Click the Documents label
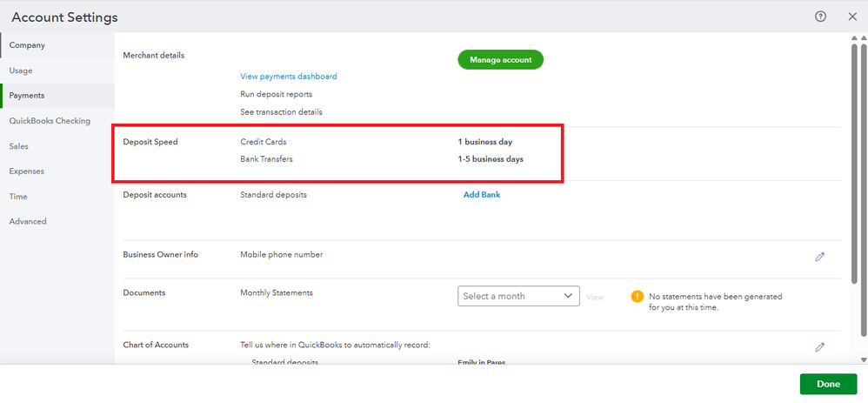The height and width of the screenshot is (403, 868). pos(144,292)
